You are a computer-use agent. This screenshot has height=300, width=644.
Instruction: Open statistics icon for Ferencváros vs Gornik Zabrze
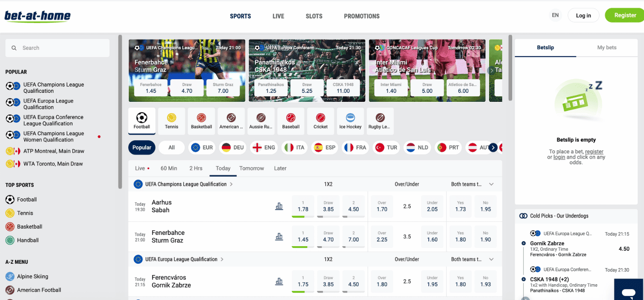pos(279,281)
